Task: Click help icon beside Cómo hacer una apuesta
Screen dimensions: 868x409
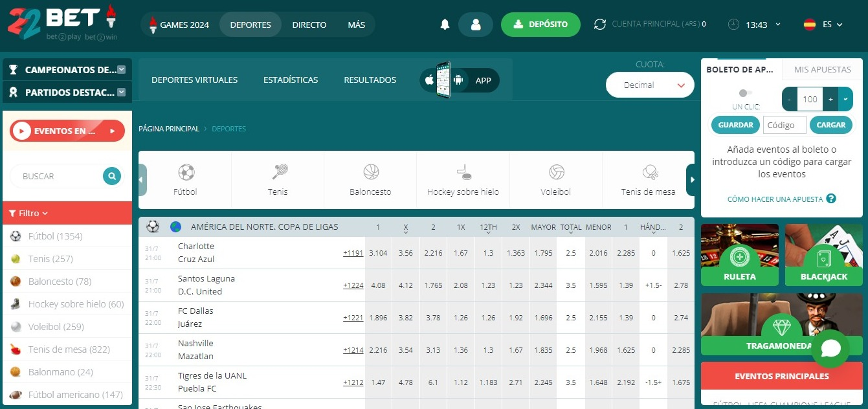Action: point(831,199)
